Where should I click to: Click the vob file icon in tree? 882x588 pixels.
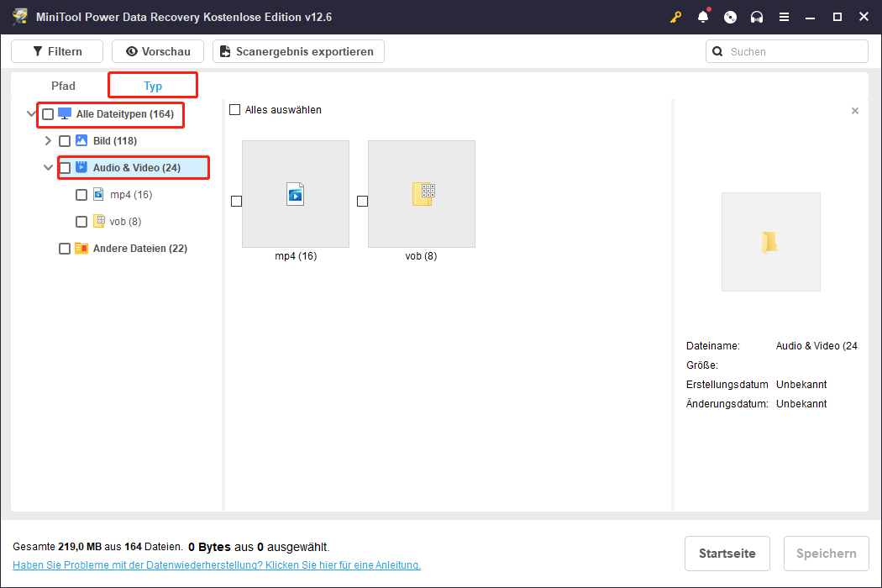(99, 221)
